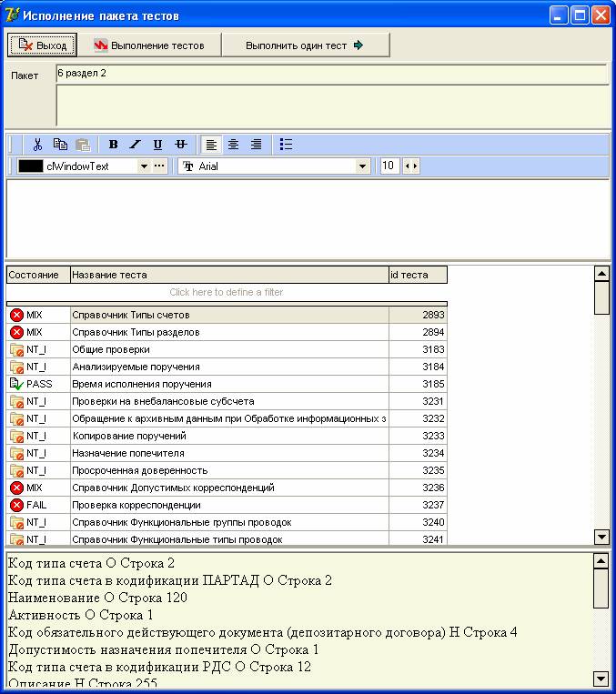Minimize the Исполнение пакета тестов window
The image size is (616, 694).
(559, 15)
